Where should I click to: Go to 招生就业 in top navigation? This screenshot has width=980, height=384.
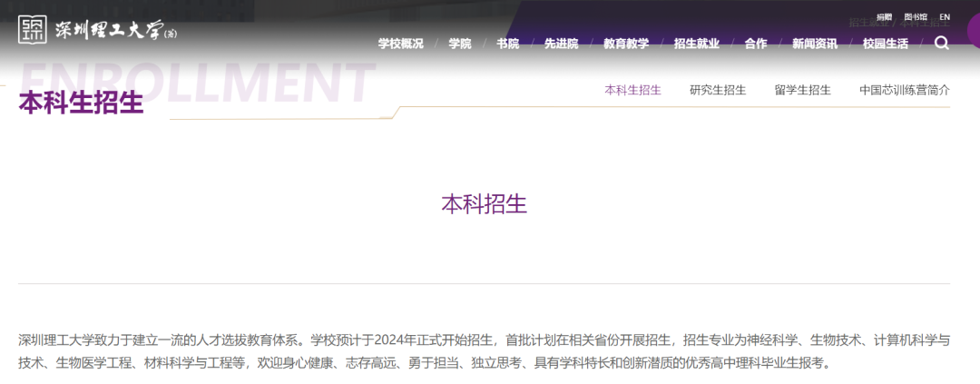[697, 44]
